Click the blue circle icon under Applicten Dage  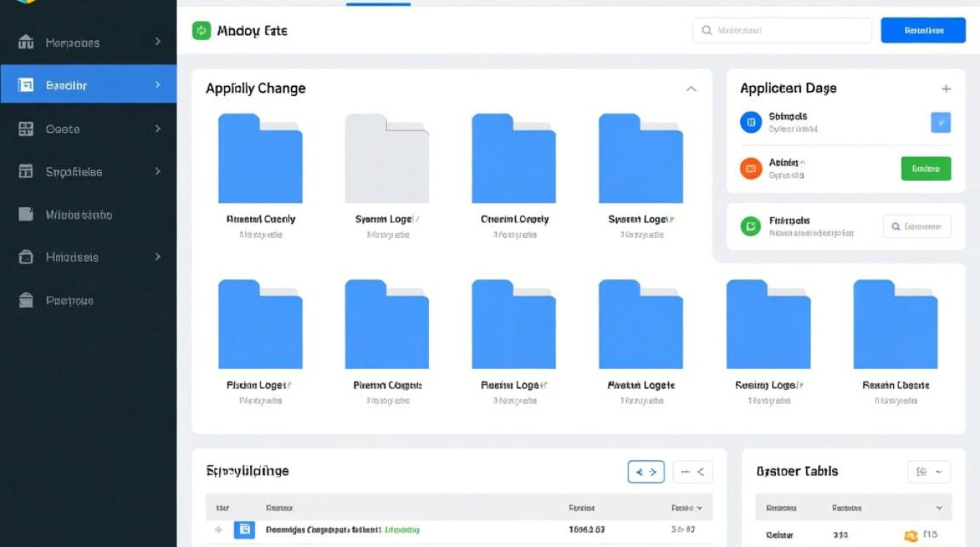coord(750,122)
